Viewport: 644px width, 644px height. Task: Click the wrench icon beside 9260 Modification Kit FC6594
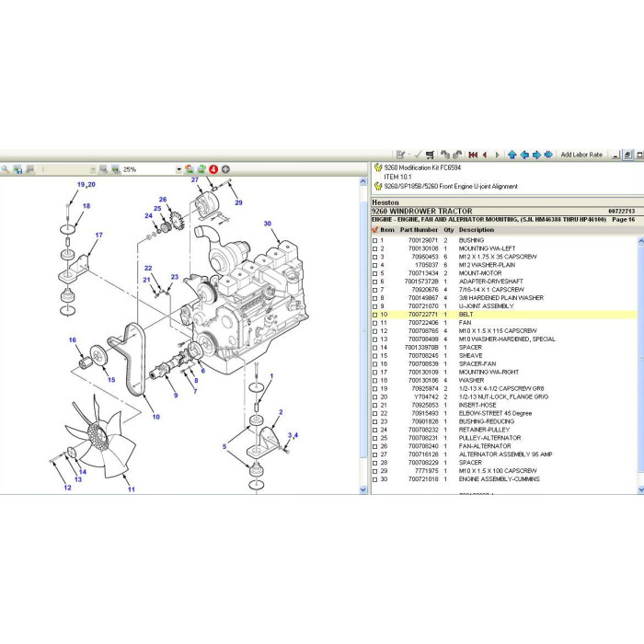pyautogui.click(x=378, y=167)
